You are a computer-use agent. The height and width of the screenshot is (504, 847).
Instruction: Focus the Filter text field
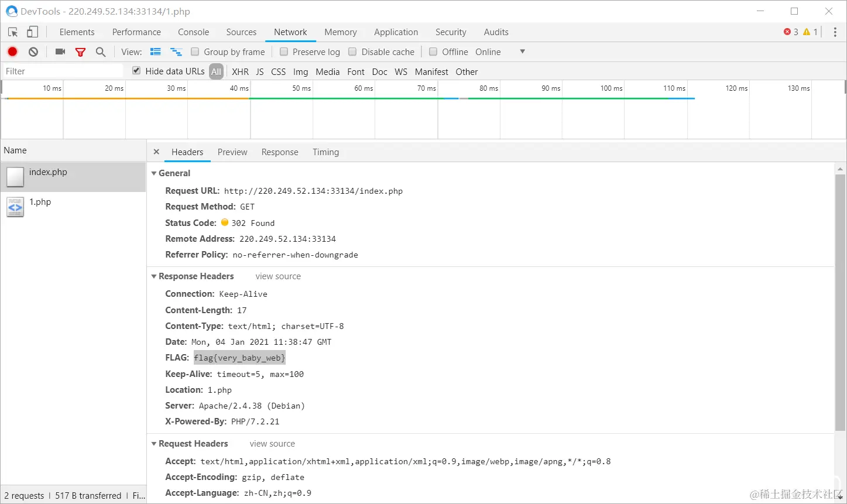point(63,71)
